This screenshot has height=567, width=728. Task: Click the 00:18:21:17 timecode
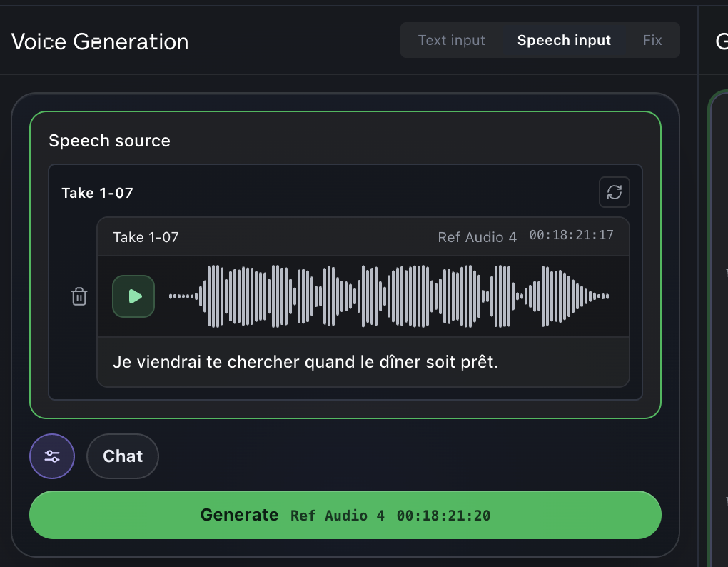pyautogui.click(x=571, y=235)
